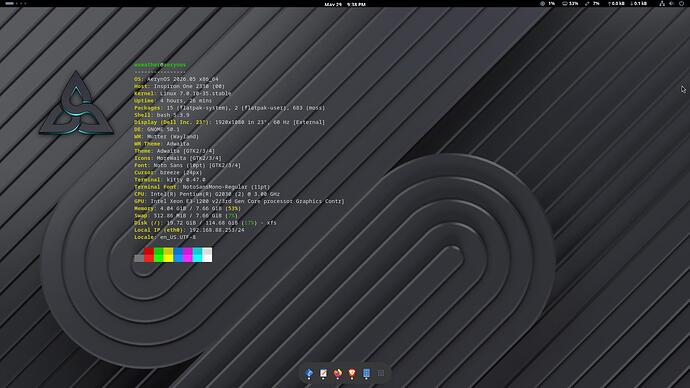Open the clock and calendar menu
This screenshot has width=690, height=388.
tap(345, 4)
